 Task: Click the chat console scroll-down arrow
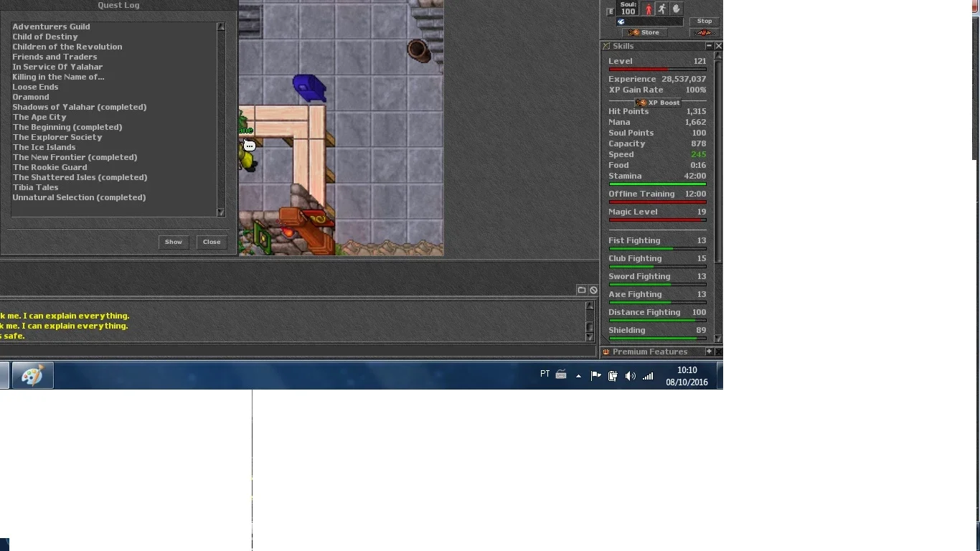(590, 337)
